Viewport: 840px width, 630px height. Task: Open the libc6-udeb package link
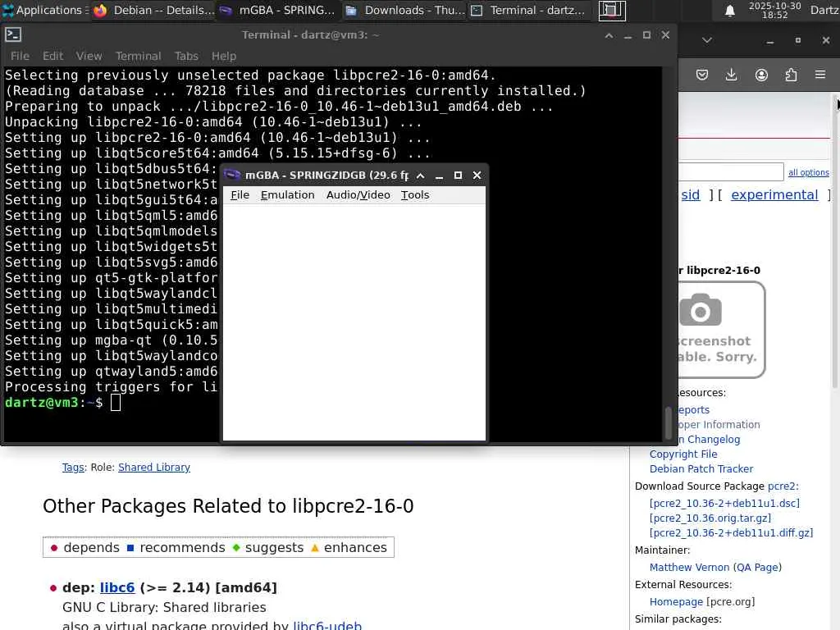tap(327, 624)
